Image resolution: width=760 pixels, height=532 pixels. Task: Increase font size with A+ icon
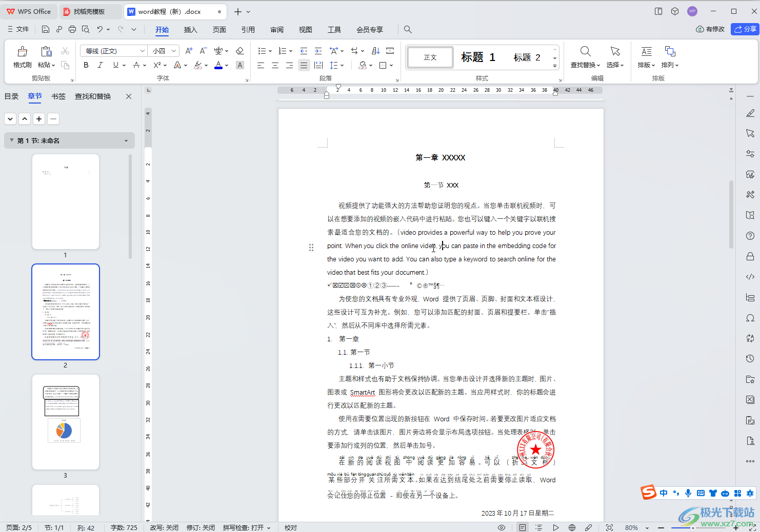pyautogui.click(x=189, y=51)
